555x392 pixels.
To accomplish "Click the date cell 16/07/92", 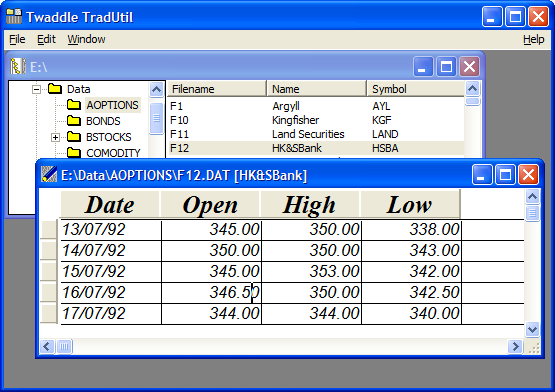I will point(111,292).
